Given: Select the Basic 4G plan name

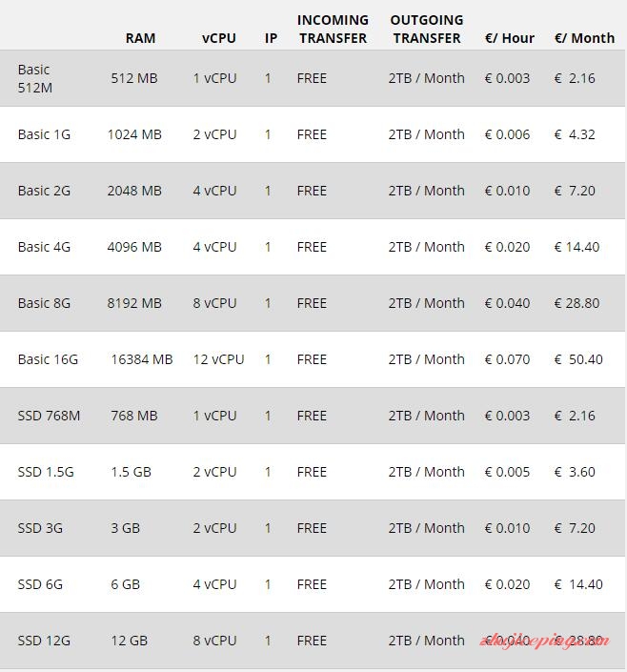Looking at the screenshot, I should coord(44,247).
